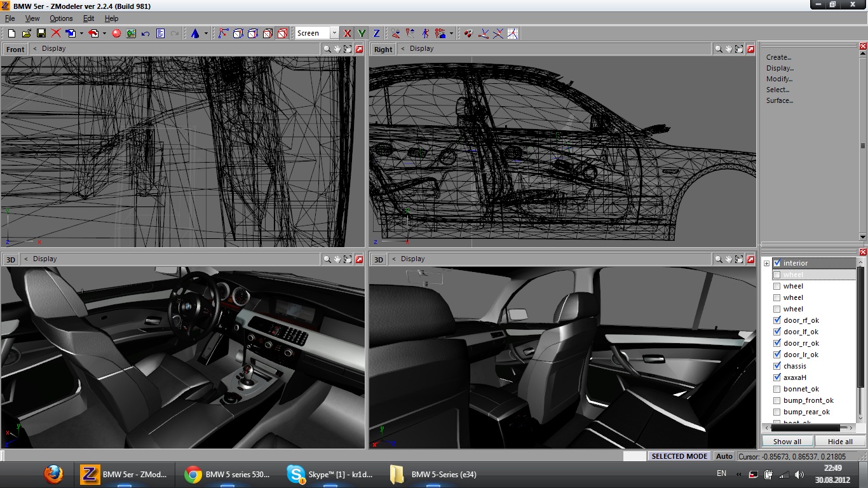868x488 pixels.
Task: Open Display menu of the Front viewport
Action: point(53,48)
